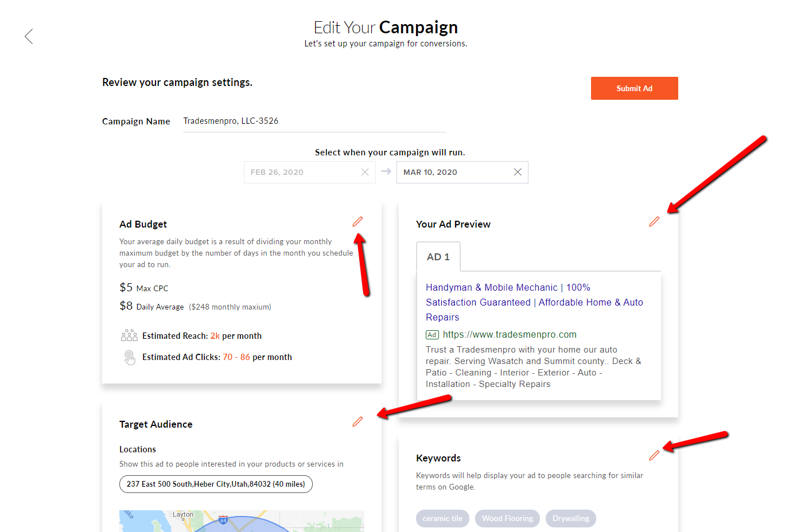The height and width of the screenshot is (532, 793).
Task: Click the Estimated Reach people icon
Action: [129, 335]
